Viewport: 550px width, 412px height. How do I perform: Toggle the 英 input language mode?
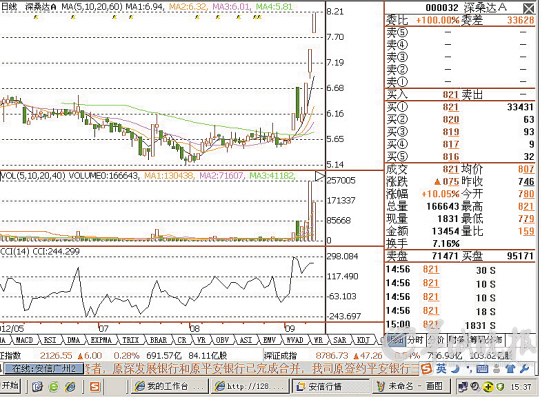(x=441, y=369)
